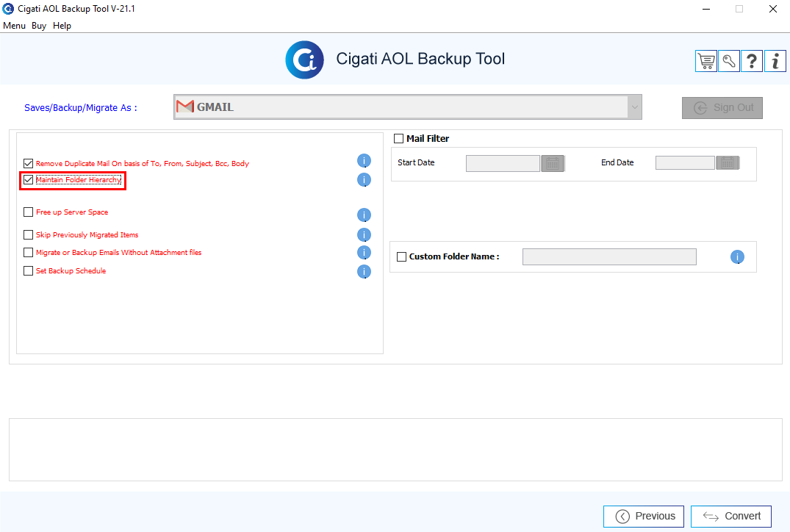Open the Menu menu
This screenshot has height=532, width=790.
click(14, 26)
